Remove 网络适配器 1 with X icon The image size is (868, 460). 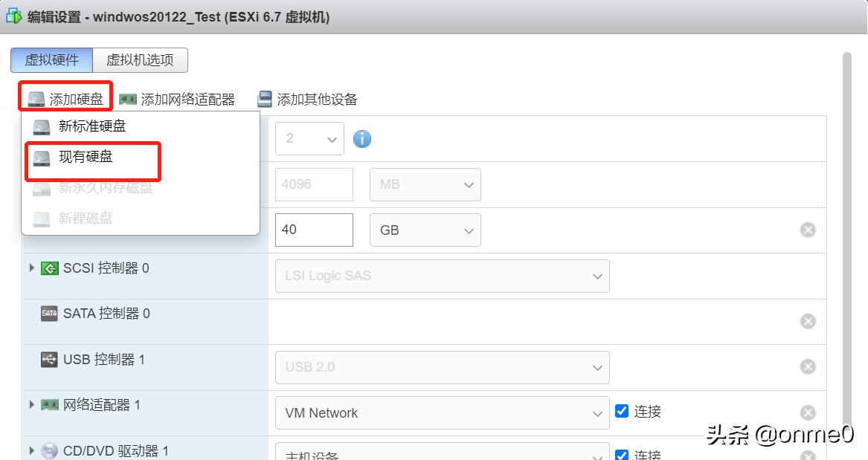[808, 412]
